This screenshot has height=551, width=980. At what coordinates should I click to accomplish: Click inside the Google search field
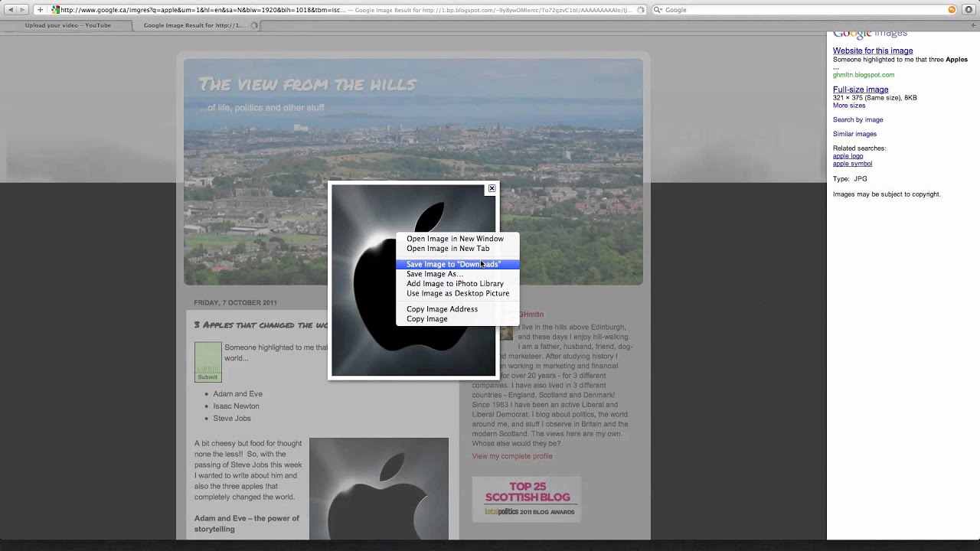pyautogui.click(x=804, y=10)
